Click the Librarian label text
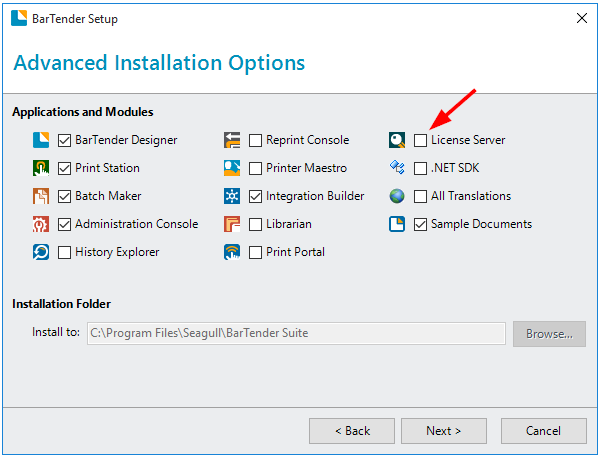This screenshot has width=601, height=458. (289, 224)
